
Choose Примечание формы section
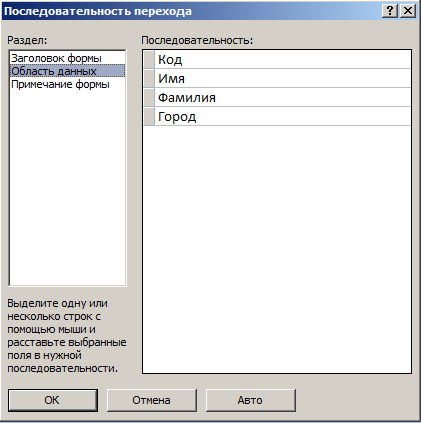tap(60, 84)
